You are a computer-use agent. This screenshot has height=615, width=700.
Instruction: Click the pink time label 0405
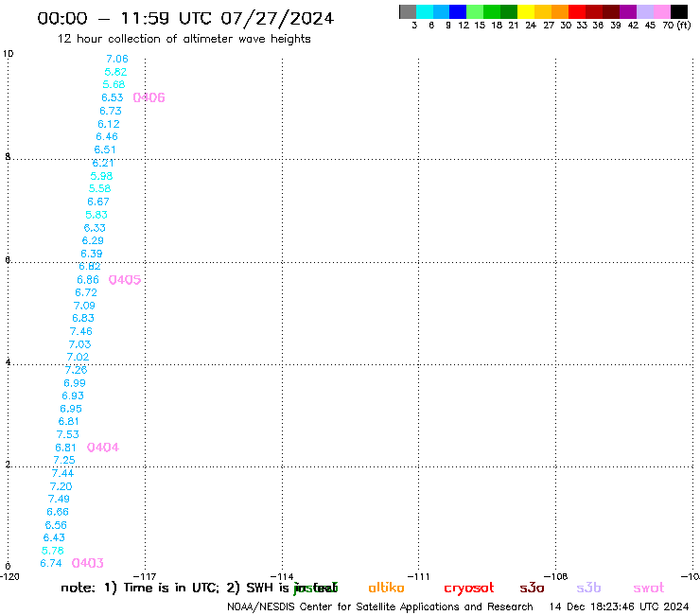click(x=125, y=280)
